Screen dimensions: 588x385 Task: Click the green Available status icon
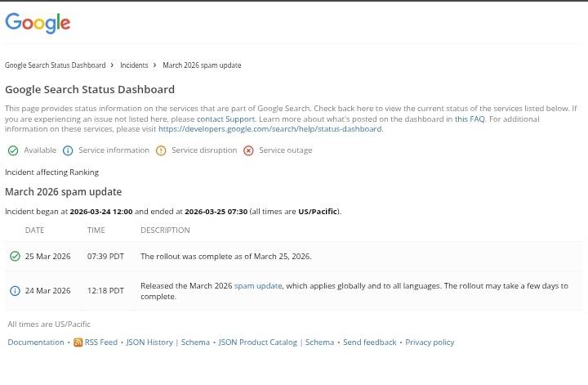(x=13, y=150)
